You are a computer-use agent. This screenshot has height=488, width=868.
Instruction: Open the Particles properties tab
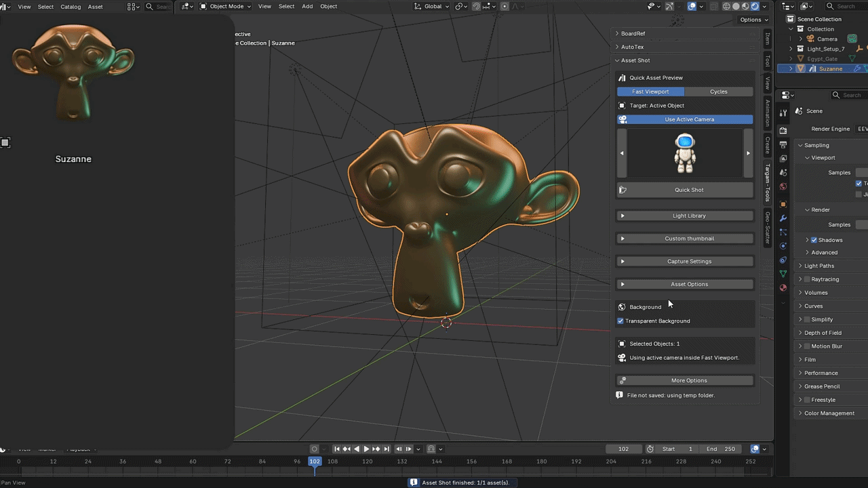click(783, 232)
